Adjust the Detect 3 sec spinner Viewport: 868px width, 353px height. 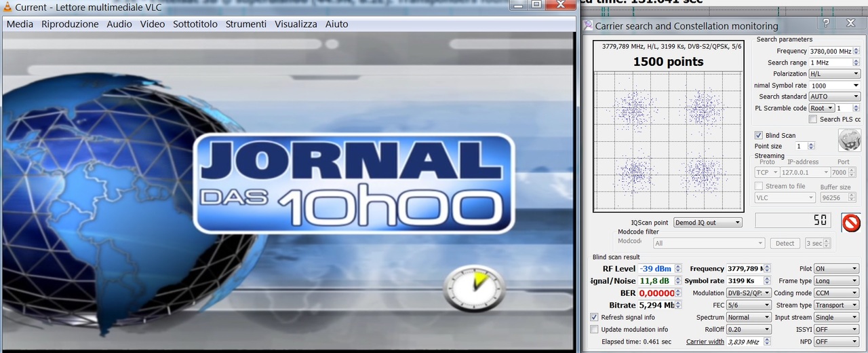click(828, 243)
